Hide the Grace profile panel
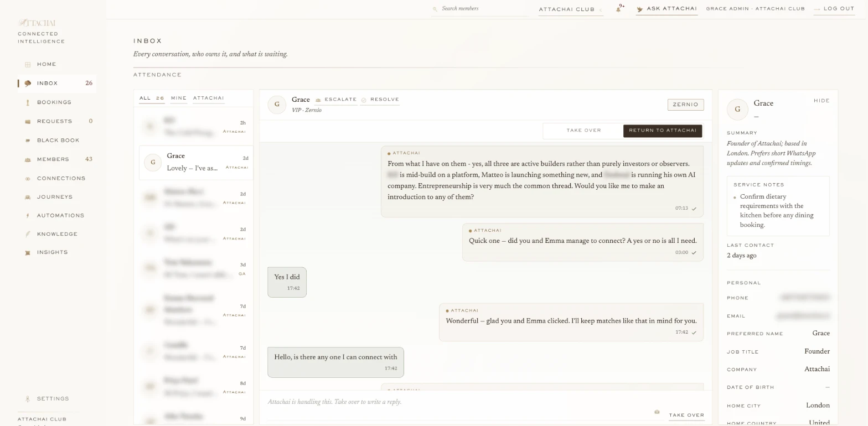The image size is (868, 426). tap(821, 101)
